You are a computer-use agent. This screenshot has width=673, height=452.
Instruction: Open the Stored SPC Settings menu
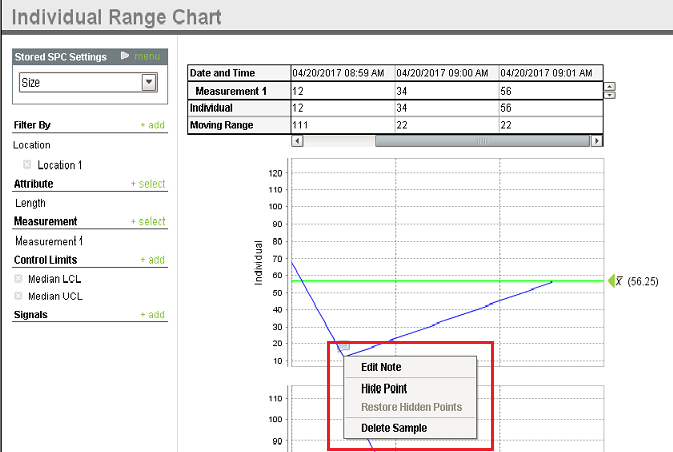(x=146, y=57)
